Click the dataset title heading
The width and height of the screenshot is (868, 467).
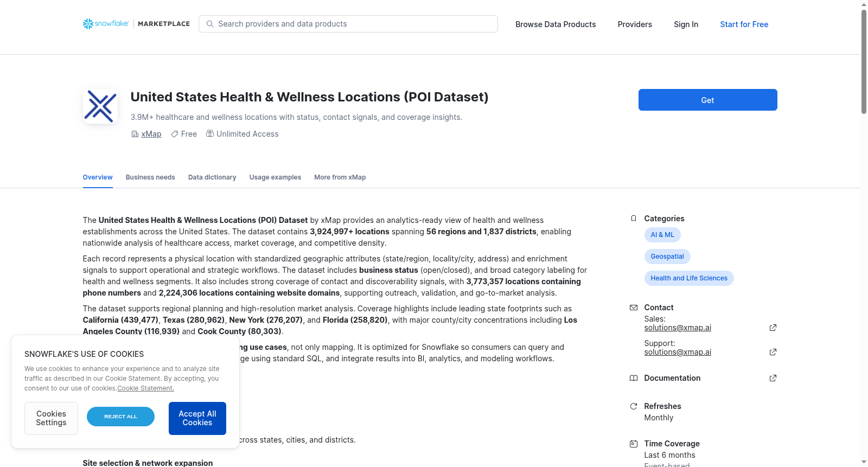[x=309, y=97]
